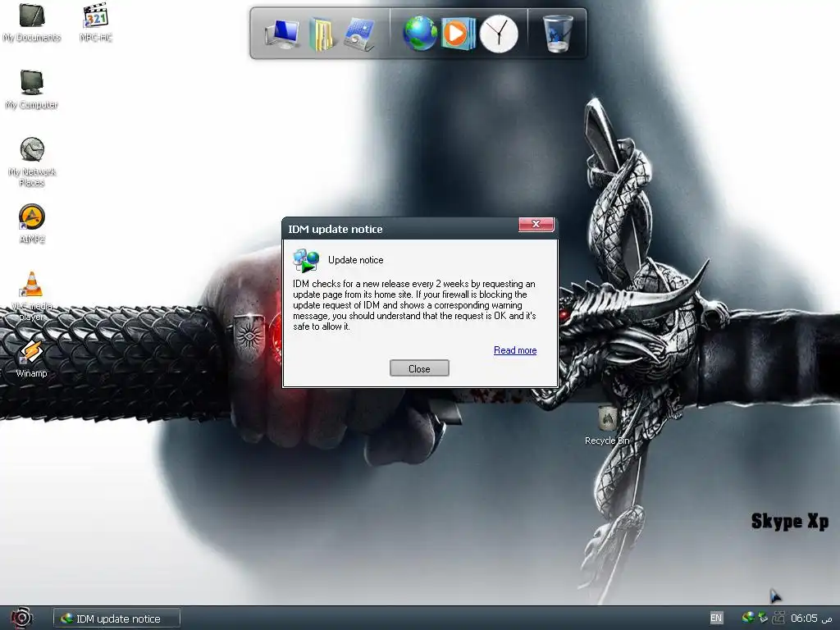Click the computer monitor icon in dock
840x630 pixels.
282,34
